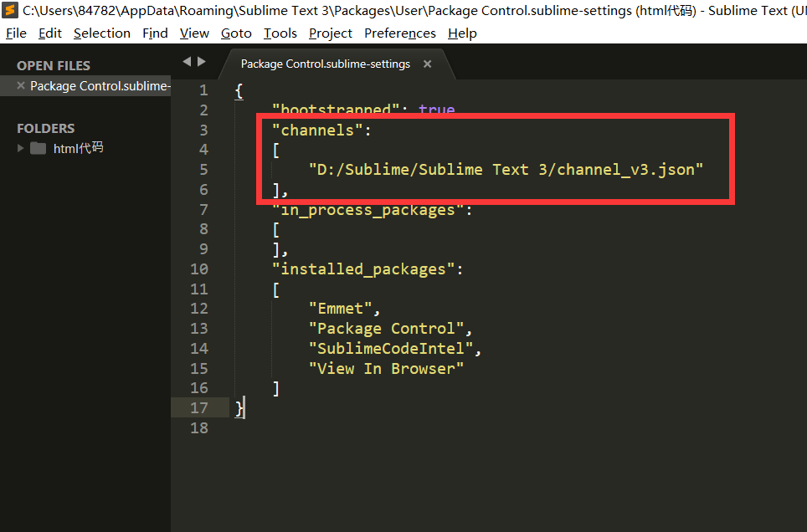Click the Sublime Text app icon in title bar
This screenshot has height=532, width=807.
(x=10, y=10)
